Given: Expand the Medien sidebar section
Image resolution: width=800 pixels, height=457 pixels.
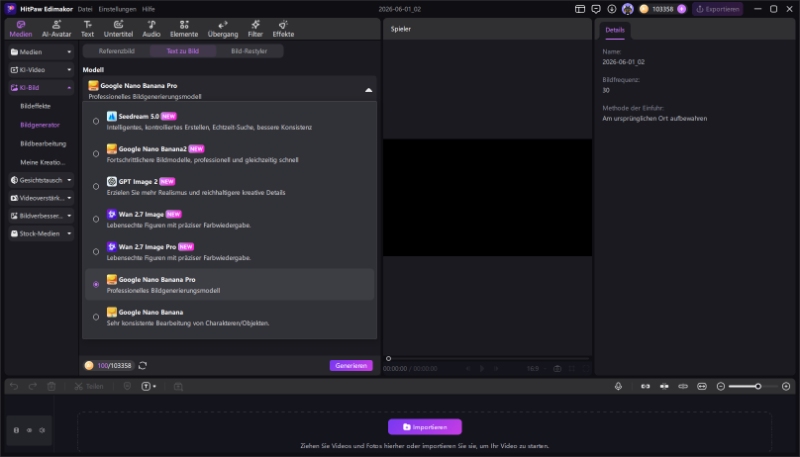Looking at the screenshot, I should click(x=41, y=52).
